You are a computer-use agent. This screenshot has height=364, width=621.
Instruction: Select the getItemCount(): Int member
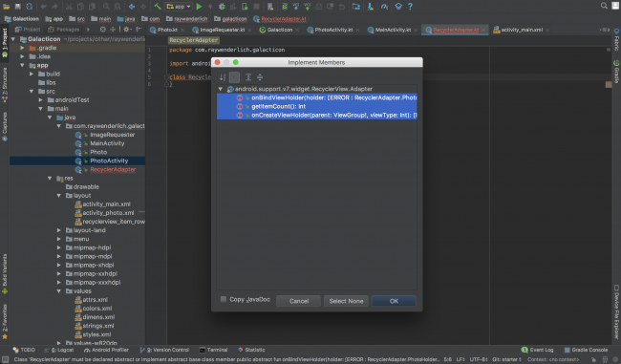[x=317, y=107]
